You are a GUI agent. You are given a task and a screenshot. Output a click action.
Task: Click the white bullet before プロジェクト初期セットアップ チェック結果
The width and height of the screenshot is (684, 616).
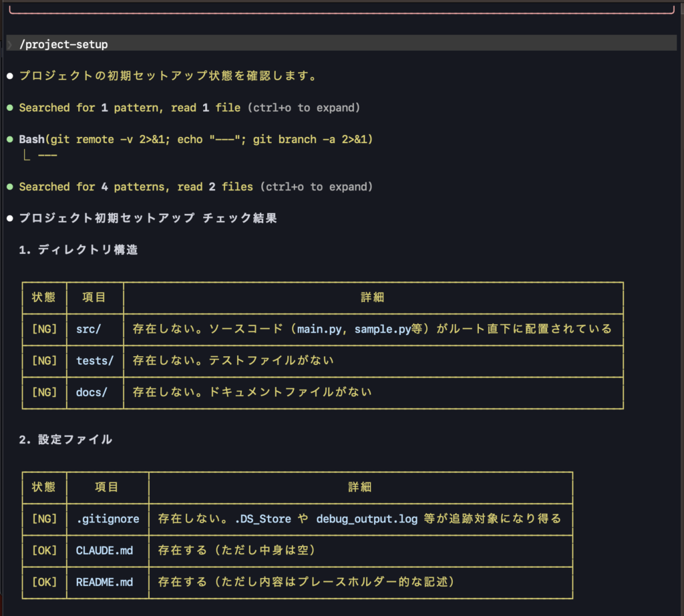pos(9,218)
